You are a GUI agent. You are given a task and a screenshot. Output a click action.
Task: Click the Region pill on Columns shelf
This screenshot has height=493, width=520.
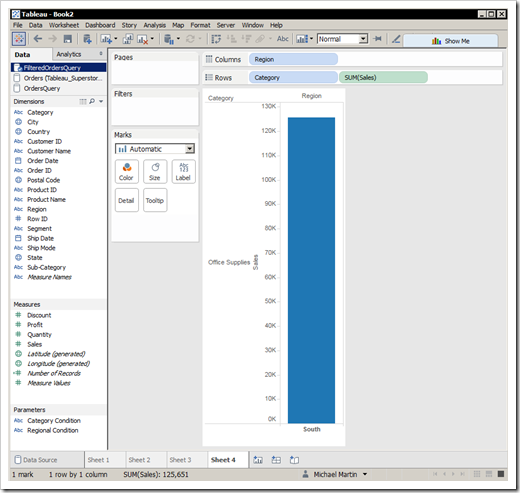point(293,59)
